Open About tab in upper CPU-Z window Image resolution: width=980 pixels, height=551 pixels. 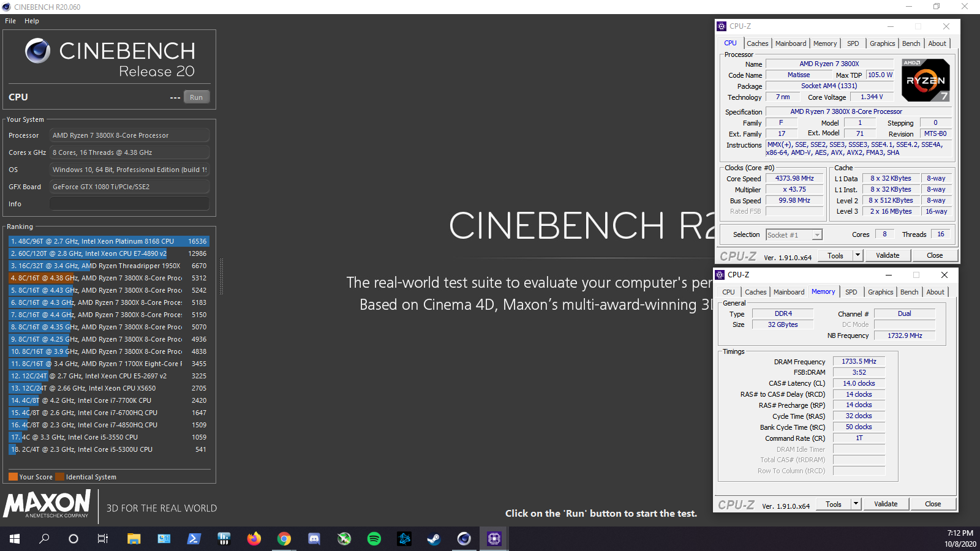(x=937, y=43)
